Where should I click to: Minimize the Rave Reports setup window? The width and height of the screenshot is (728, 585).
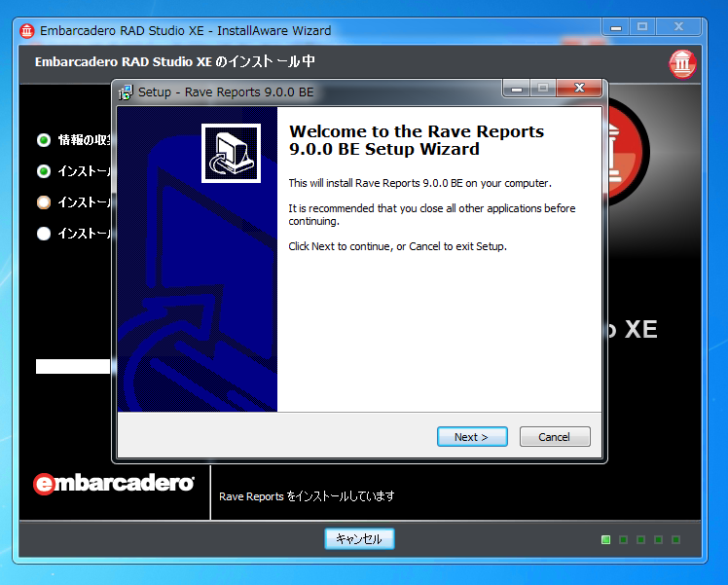pyautogui.click(x=517, y=88)
